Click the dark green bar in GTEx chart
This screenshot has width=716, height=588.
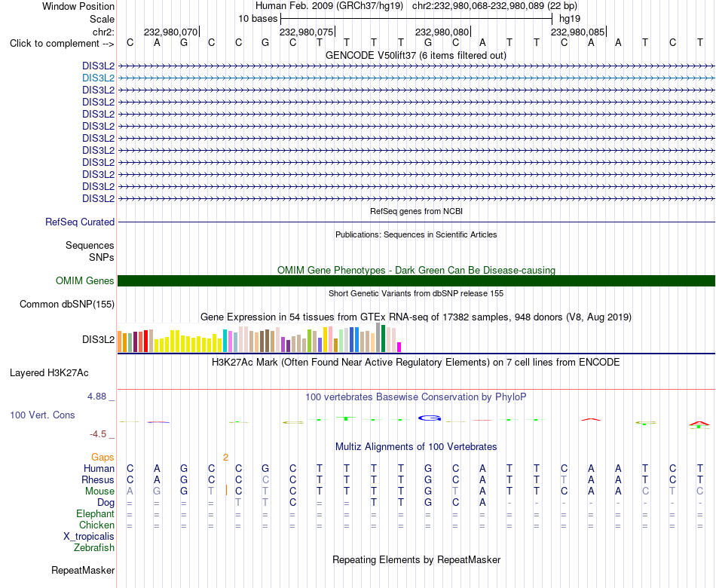[x=384, y=338]
